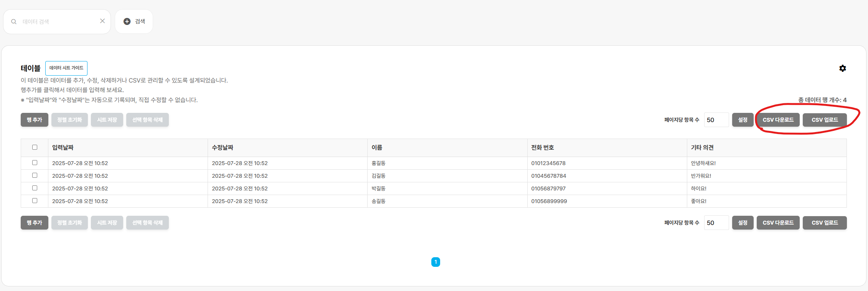Select the name cell 홍길동
Screen dimensions: 868x291
pos(447,163)
